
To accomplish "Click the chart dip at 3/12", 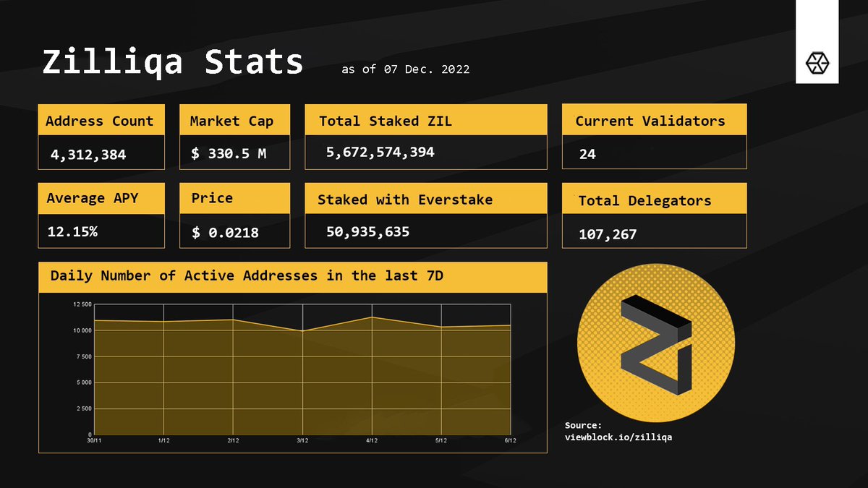I will (302, 330).
